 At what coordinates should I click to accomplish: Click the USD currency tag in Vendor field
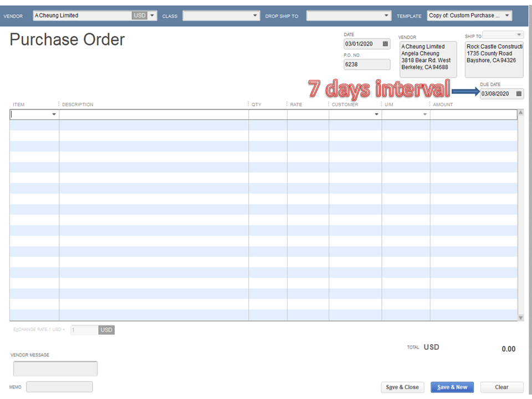[140, 16]
